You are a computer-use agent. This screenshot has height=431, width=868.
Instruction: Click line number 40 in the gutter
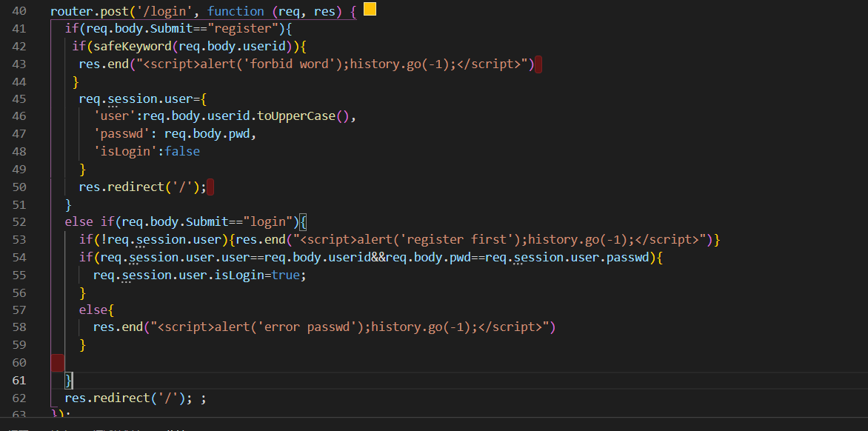click(19, 11)
